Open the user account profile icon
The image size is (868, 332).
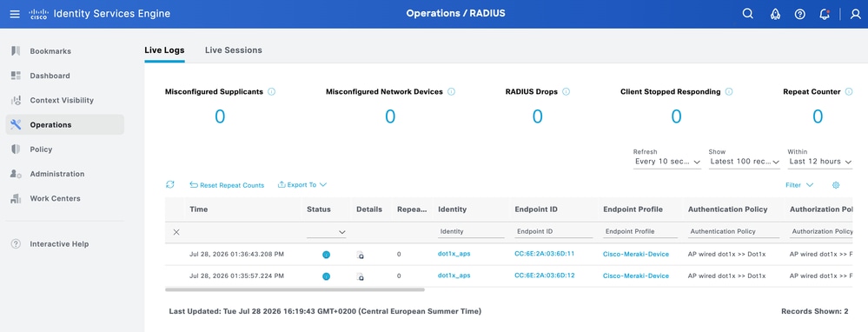(855, 15)
